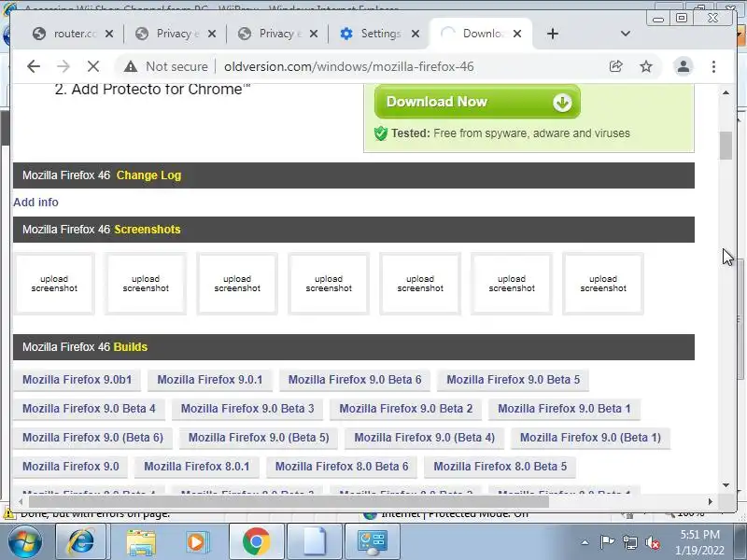Click the first upload screenshot thumbnail

54,284
